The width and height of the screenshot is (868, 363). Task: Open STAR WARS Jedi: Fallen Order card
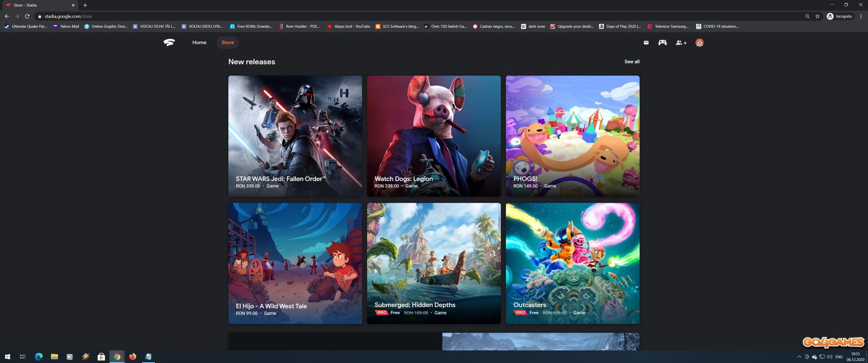pyautogui.click(x=295, y=136)
